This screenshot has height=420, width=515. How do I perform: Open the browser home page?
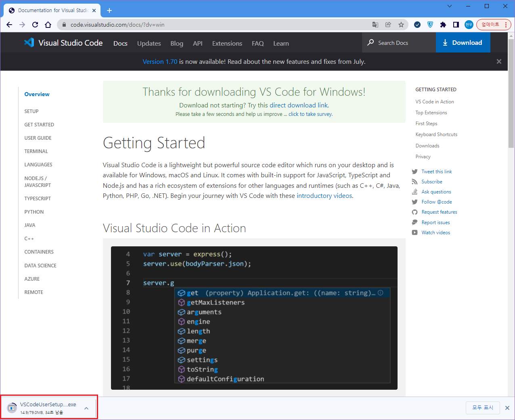tap(48, 25)
